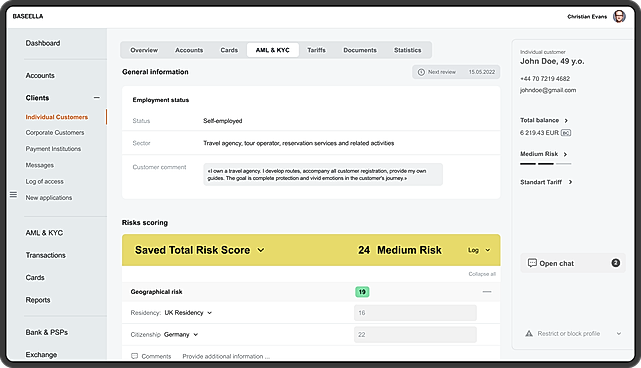Open Accounts in the sidebar

(40, 76)
